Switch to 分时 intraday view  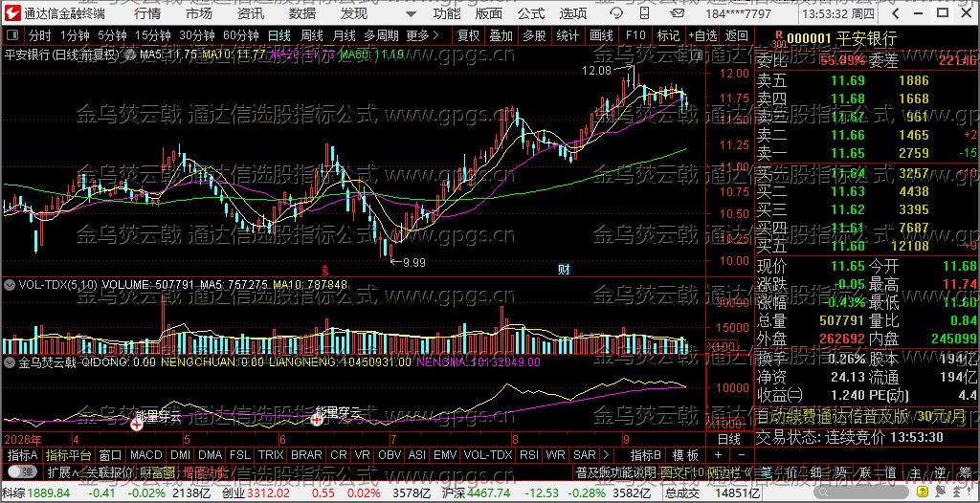coord(40,35)
